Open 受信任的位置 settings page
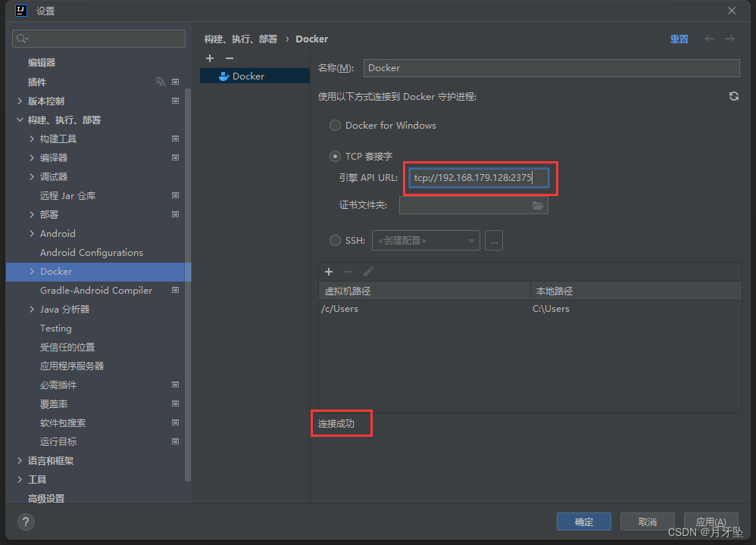The image size is (756, 545). pyautogui.click(x=67, y=347)
